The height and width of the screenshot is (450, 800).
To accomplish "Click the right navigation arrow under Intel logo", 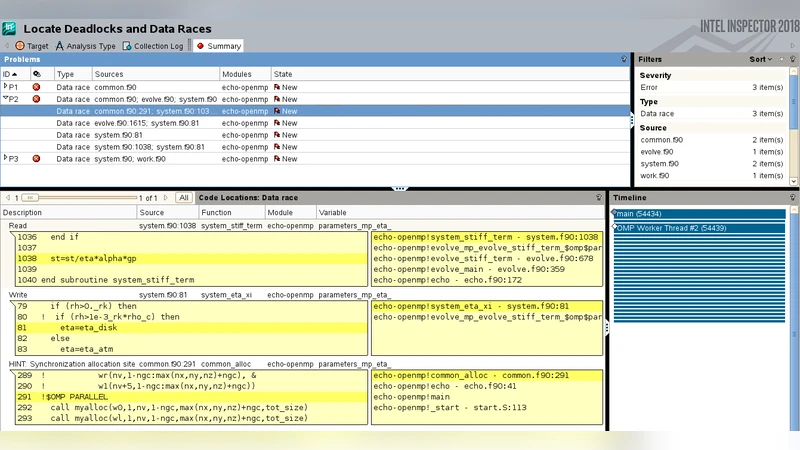I will click(792, 45).
